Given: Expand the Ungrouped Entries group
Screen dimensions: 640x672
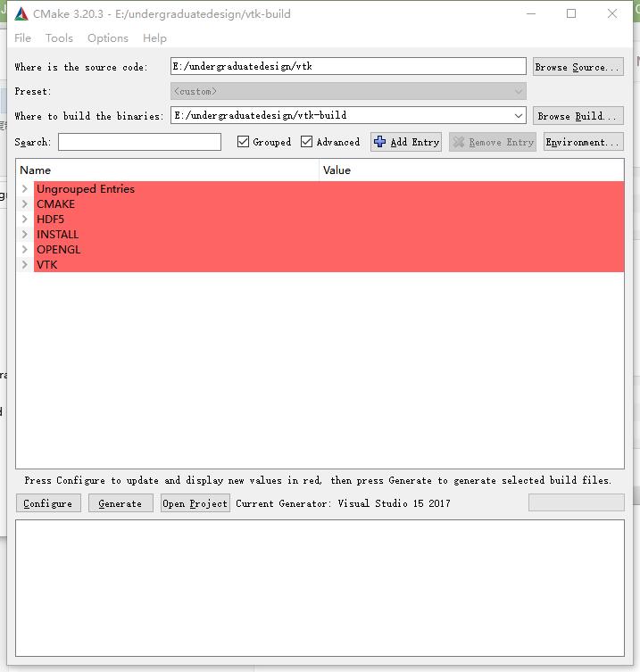Looking at the screenshot, I should click(x=25, y=188).
